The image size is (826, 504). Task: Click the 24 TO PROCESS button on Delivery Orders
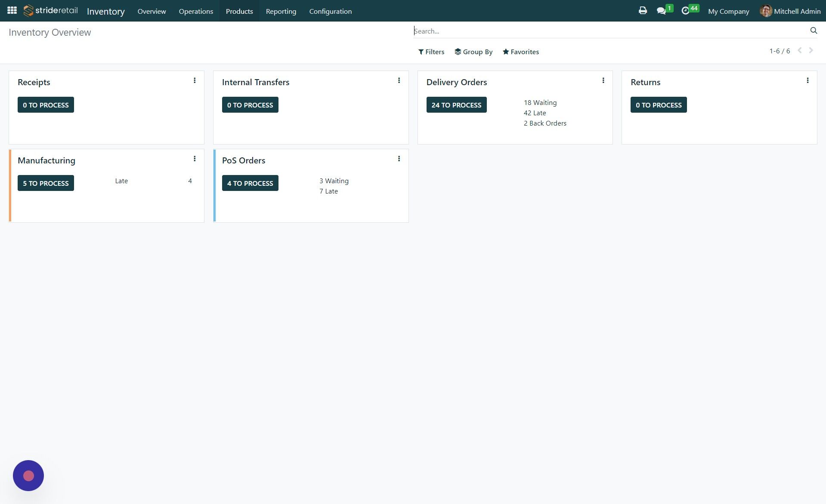pos(456,104)
